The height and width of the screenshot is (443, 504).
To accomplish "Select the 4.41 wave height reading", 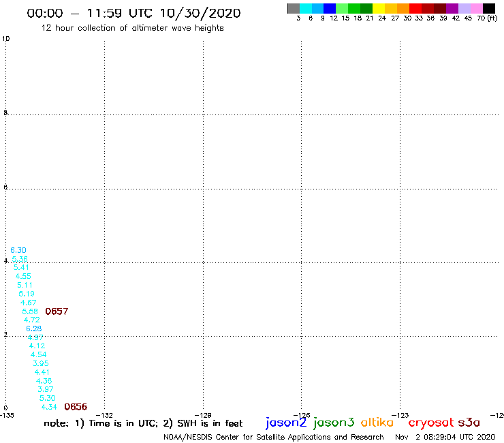I will [42, 372].
